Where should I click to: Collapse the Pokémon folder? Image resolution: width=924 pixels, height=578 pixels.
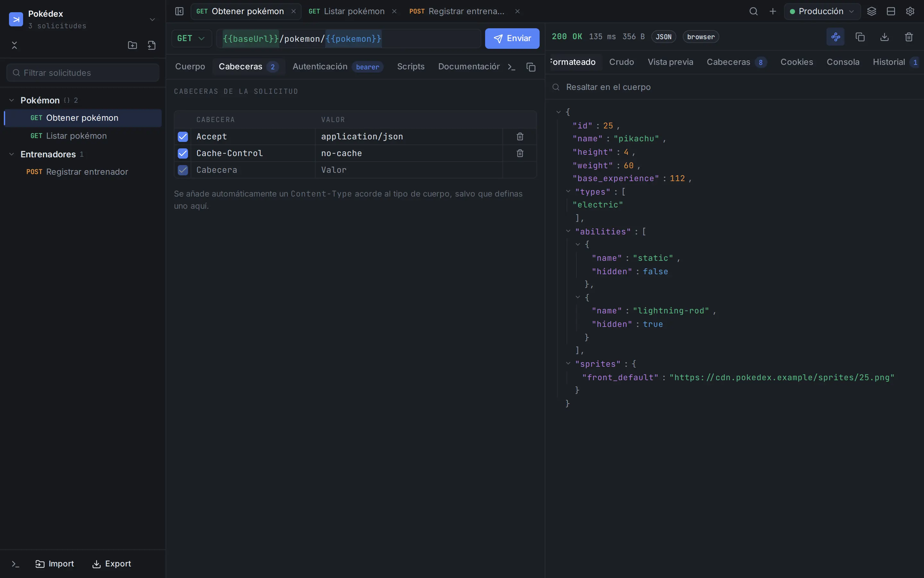(x=12, y=100)
